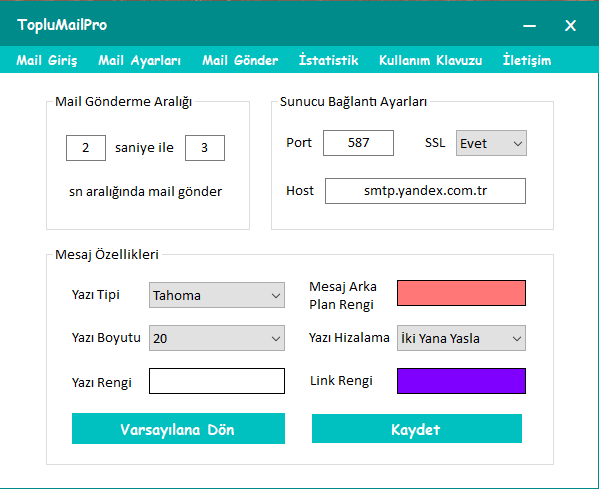This screenshot has width=599, height=489.
Task: Open the Mail Gönder menu
Action: click(240, 60)
